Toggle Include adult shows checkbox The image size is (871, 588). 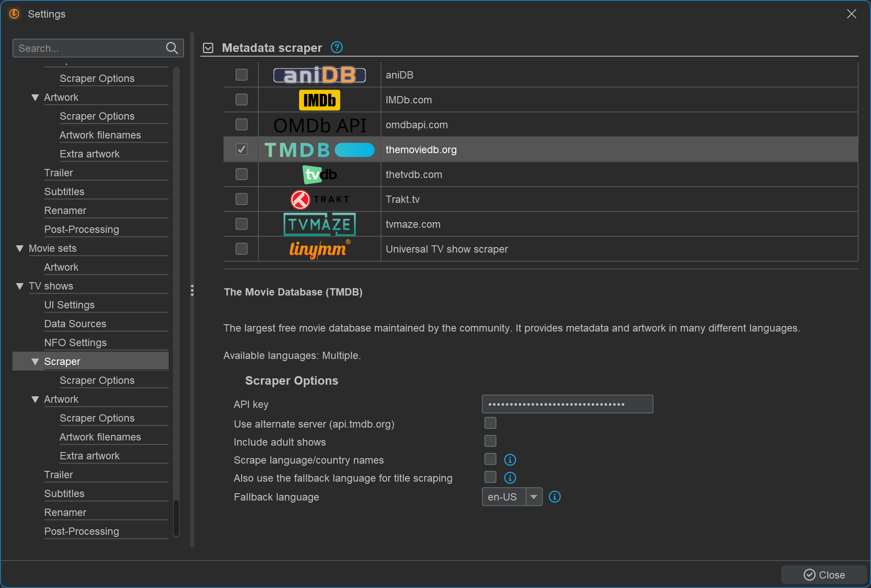click(x=490, y=441)
